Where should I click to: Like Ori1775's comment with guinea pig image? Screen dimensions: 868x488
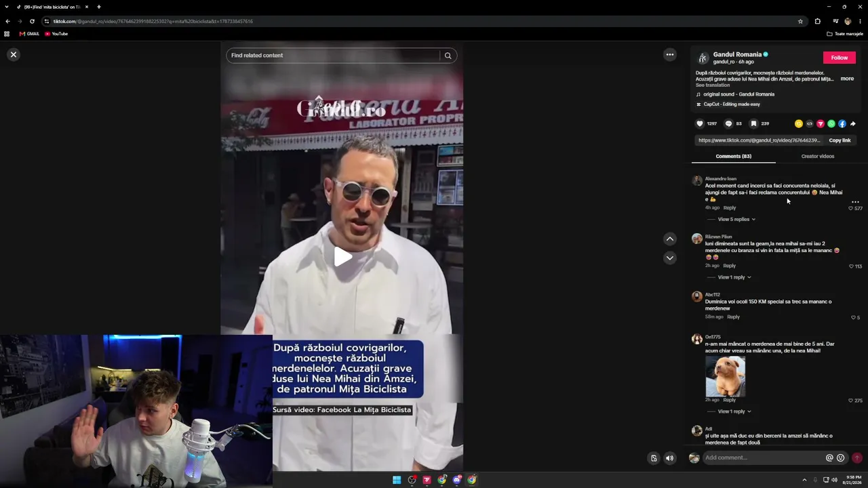(851, 401)
